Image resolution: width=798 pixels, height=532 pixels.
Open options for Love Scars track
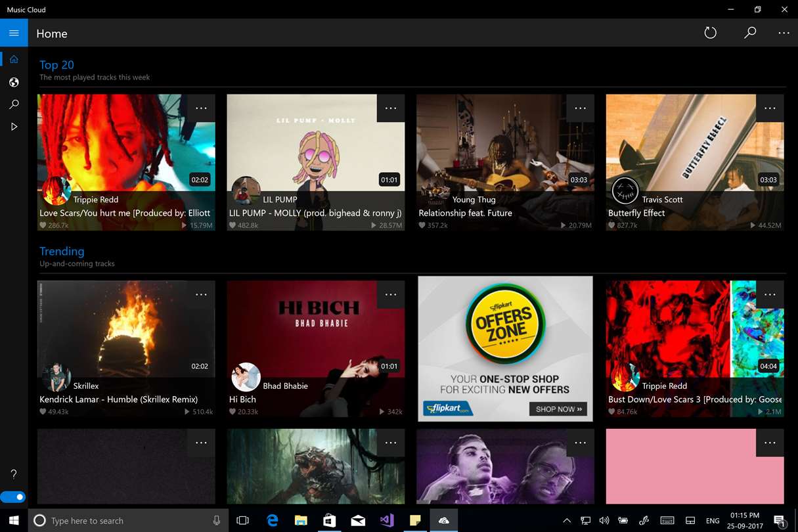[x=201, y=108]
